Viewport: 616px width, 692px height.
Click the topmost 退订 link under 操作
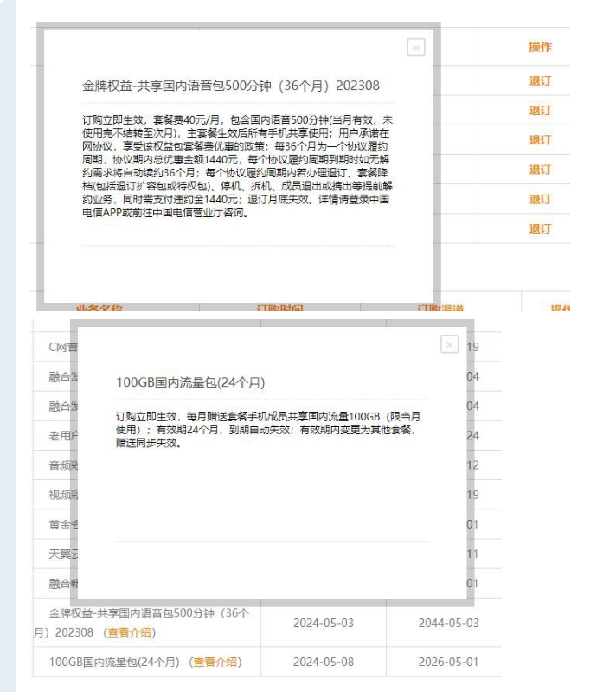point(540,80)
